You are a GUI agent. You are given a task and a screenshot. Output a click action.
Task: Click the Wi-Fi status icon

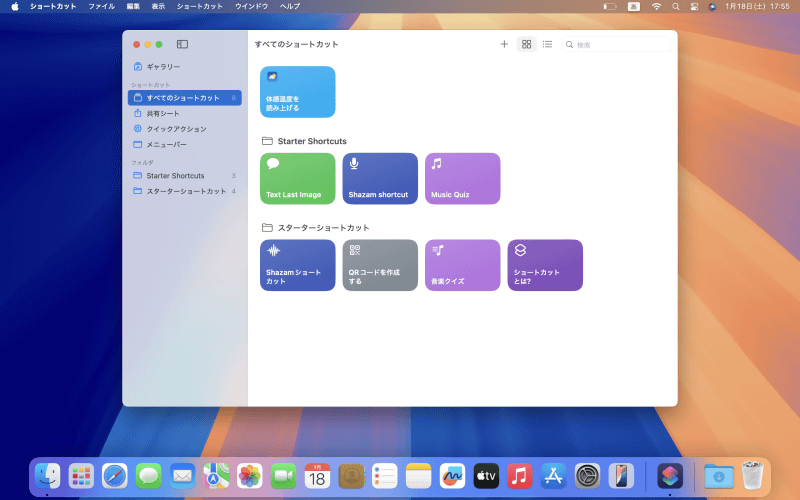point(657,7)
